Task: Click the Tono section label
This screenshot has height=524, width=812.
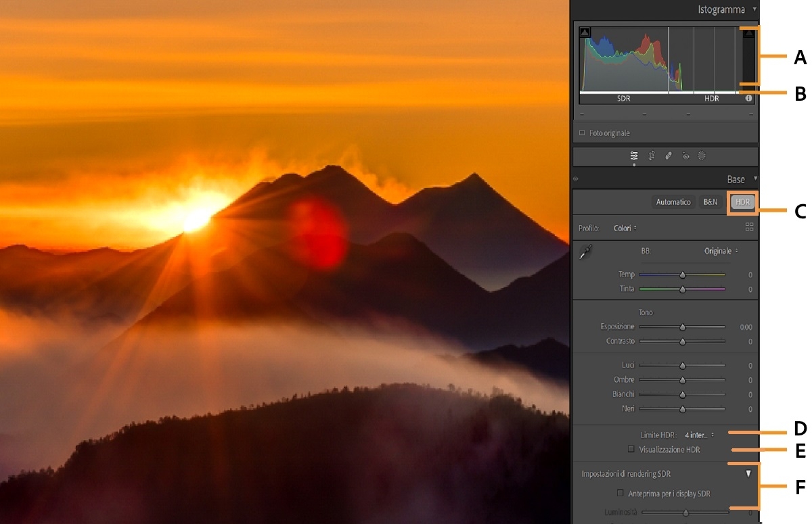Action: pyautogui.click(x=646, y=312)
